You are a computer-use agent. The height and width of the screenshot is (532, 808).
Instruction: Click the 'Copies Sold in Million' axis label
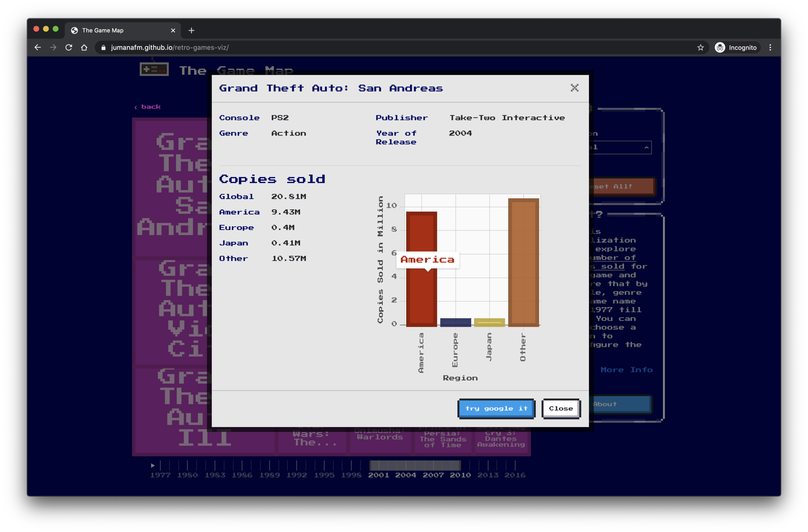(380, 260)
